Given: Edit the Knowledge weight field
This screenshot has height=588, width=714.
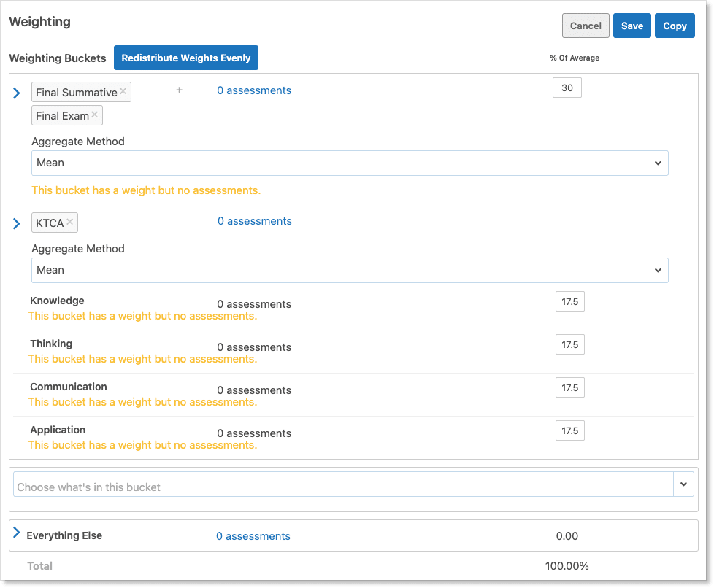Looking at the screenshot, I should pyautogui.click(x=569, y=302).
